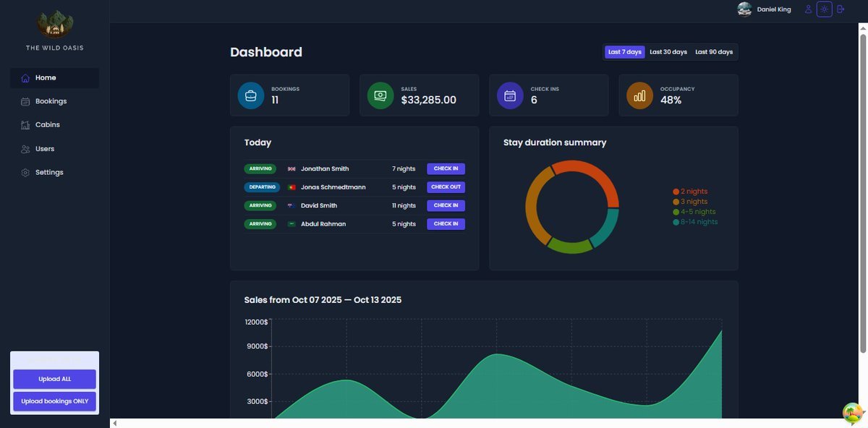Click the 7 nights value
Viewport: 868px width, 428px height.
point(404,169)
